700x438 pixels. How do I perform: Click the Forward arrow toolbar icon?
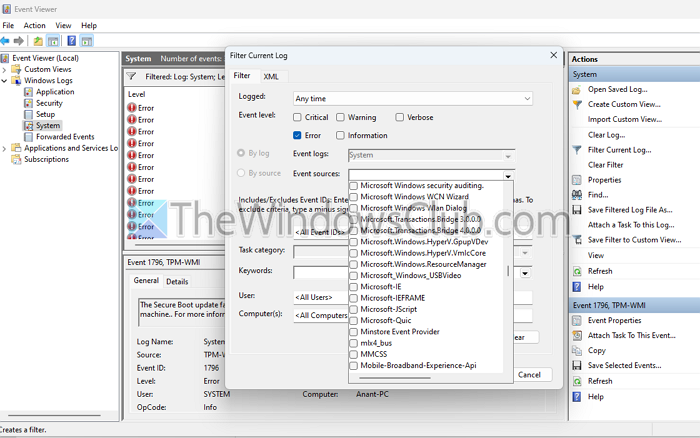(x=18, y=41)
